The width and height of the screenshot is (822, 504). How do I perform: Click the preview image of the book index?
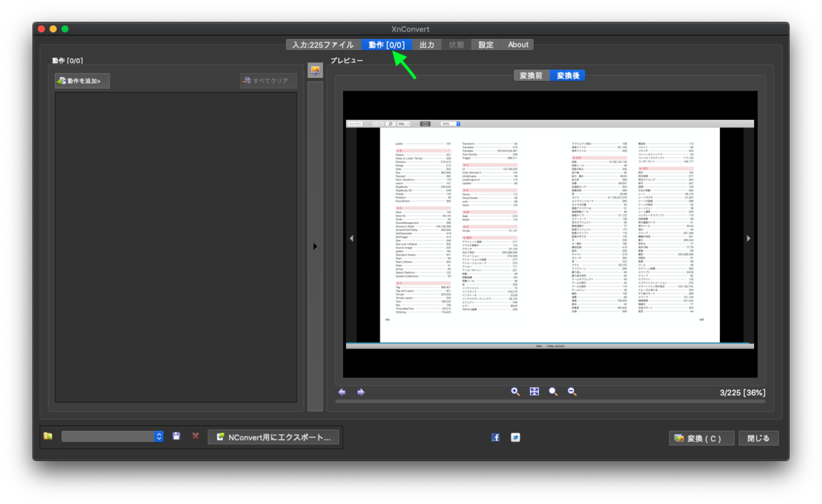point(550,234)
